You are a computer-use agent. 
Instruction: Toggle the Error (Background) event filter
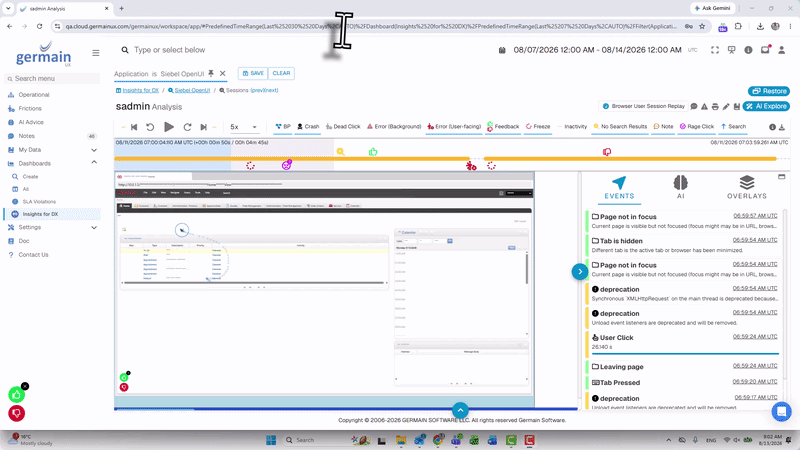(x=394, y=127)
